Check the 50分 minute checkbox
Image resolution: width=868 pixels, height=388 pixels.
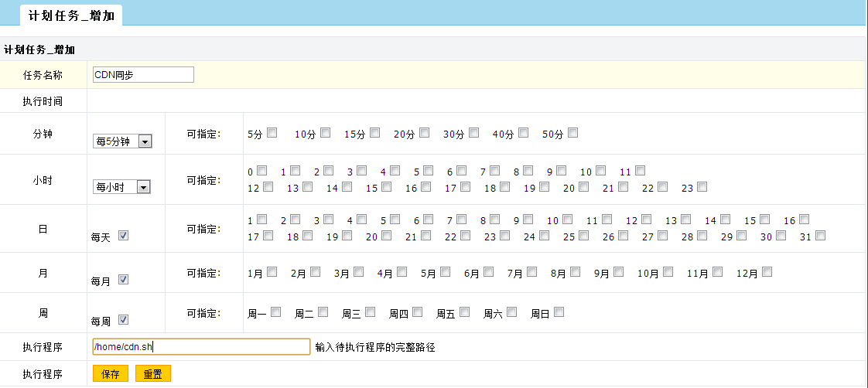(x=572, y=133)
